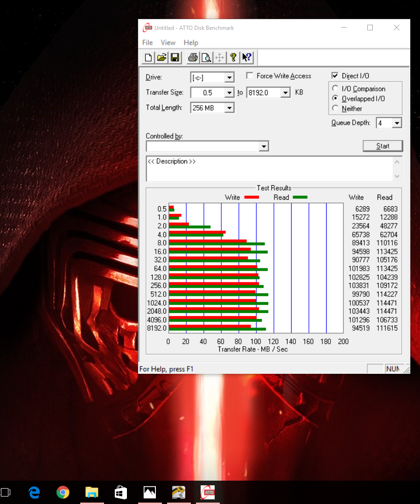Select Neither radio button
This screenshot has width=420, height=504.
click(335, 108)
